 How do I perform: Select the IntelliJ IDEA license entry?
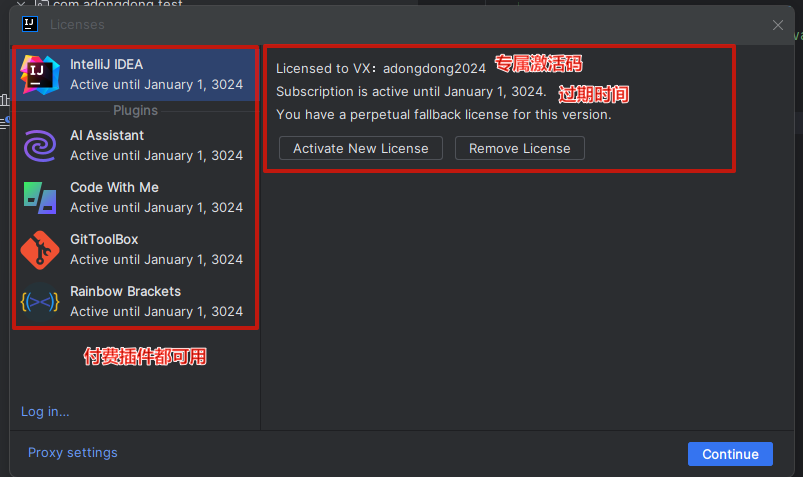136,75
